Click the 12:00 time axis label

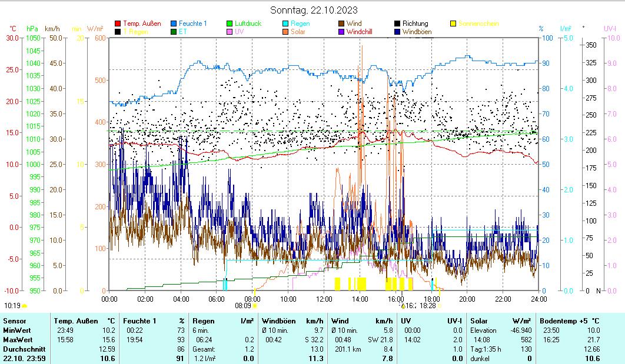pos(324,299)
